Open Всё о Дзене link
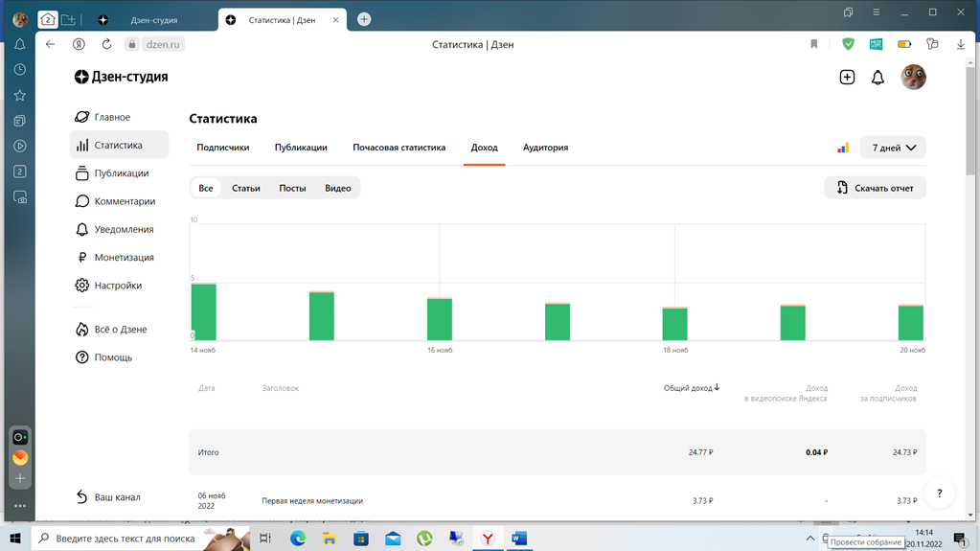This screenshot has width=980, height=551. (x=111, y=330)
